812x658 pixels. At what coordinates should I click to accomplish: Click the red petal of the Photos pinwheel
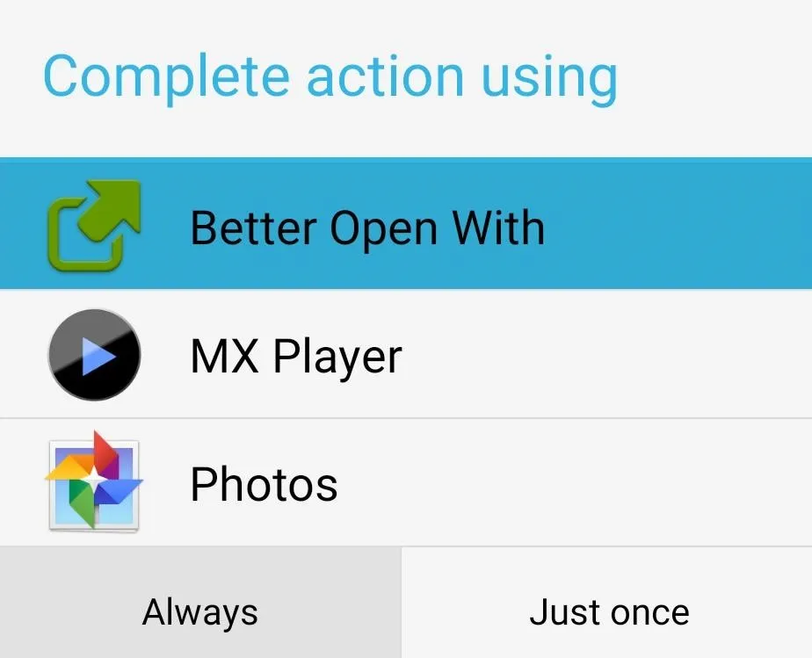(x=105, y=452)
